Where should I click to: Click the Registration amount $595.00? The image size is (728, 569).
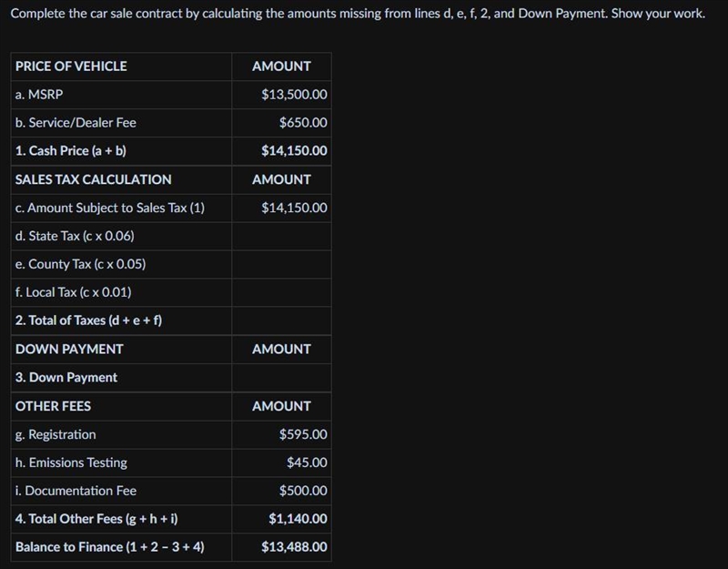303,434
